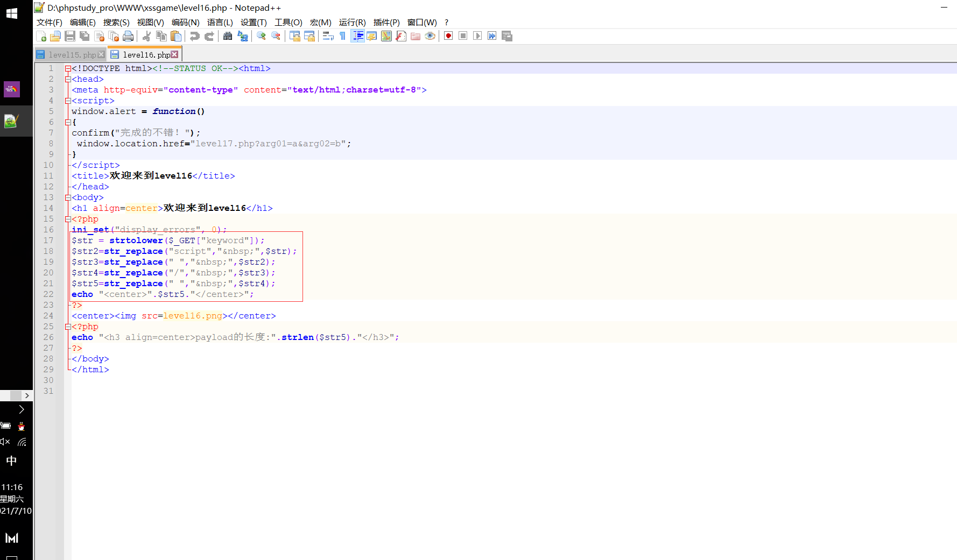Click the save recorded macro icon
This screenshot has width=957, height=560.
point(506,36)
